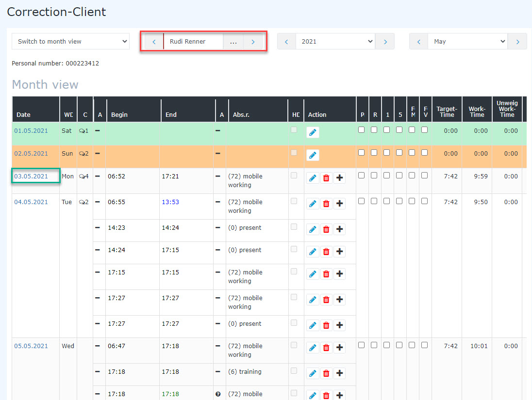Tick the R checkbox for 03.05.2021

pos(374,175)
